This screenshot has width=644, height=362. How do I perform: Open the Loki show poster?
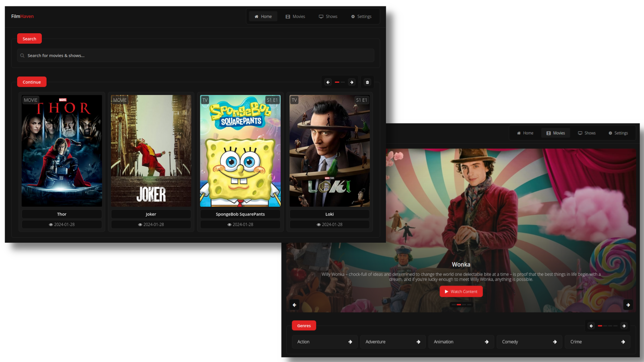click(x=330, y=151)
